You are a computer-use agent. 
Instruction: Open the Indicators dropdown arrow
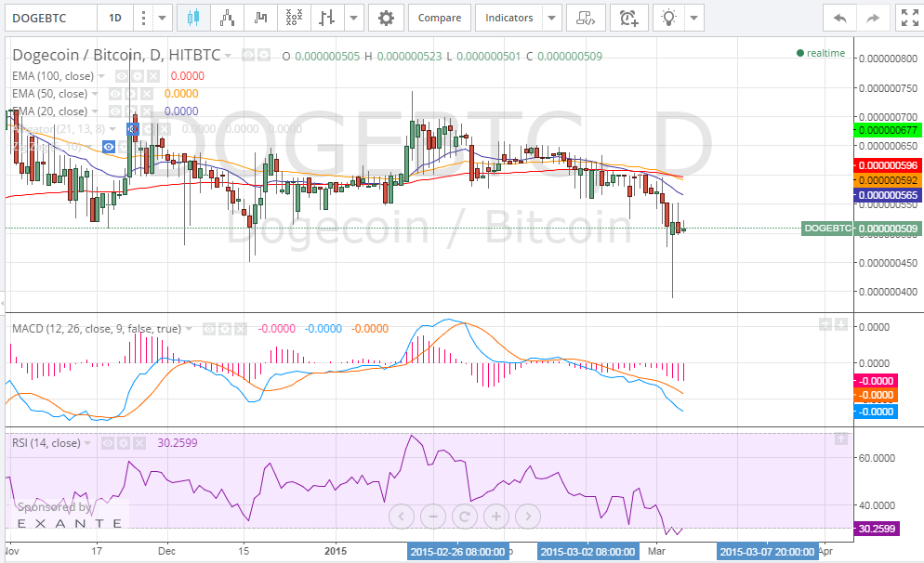(x=549, y=18)
